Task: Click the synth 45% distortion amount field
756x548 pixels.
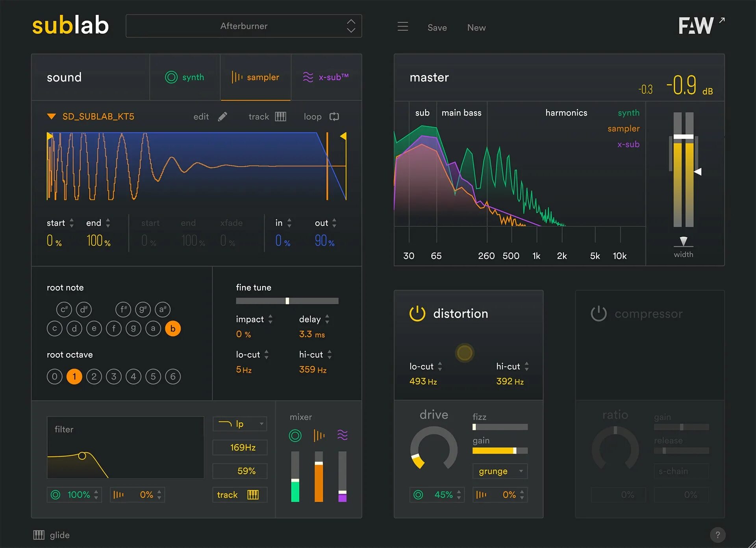Action: 437,494
